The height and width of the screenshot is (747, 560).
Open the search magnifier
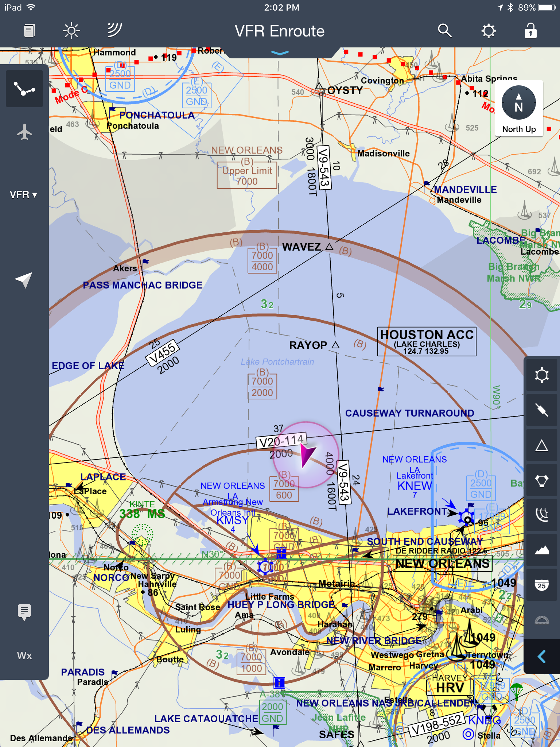[445, 31]
